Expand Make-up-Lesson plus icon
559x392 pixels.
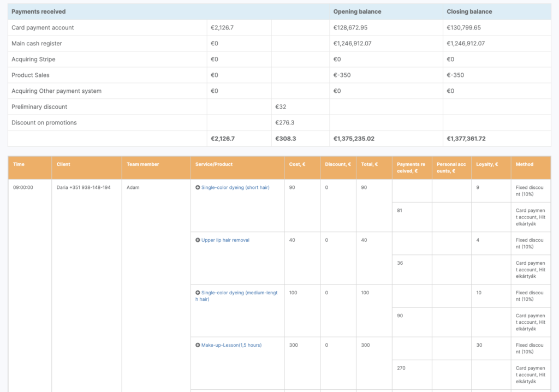(x=198, y=345)
